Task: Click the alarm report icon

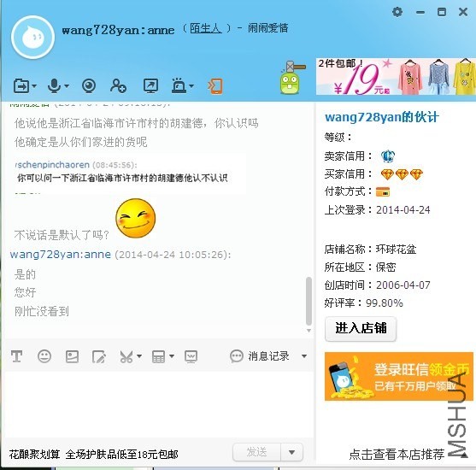Action: pyautogui.click(x=179, y=85)
